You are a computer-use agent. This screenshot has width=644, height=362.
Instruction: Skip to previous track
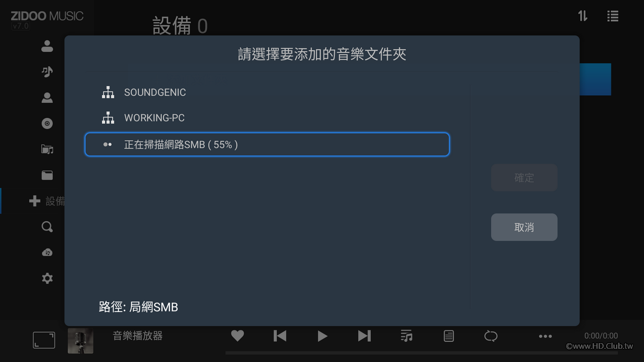(x=280, y=336)
